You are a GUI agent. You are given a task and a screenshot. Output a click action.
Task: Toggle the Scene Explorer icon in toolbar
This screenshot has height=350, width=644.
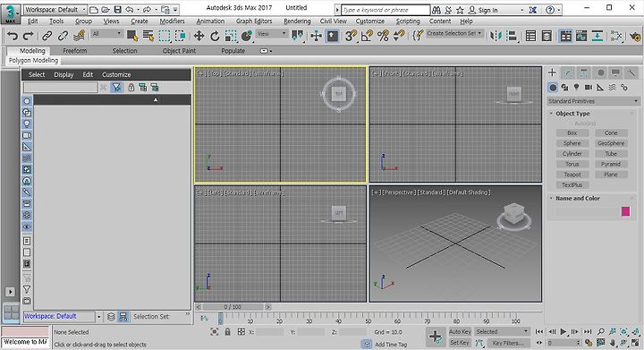pyautogui.click(x=530, y=36)
